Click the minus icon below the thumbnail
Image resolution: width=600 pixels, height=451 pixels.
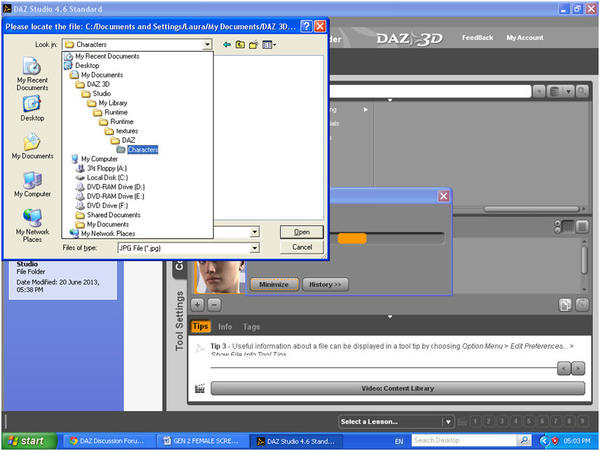[214, 305]
